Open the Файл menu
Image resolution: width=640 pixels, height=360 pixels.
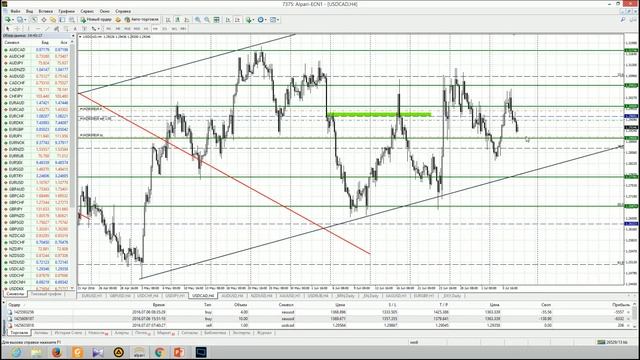[x=15, y=11]
